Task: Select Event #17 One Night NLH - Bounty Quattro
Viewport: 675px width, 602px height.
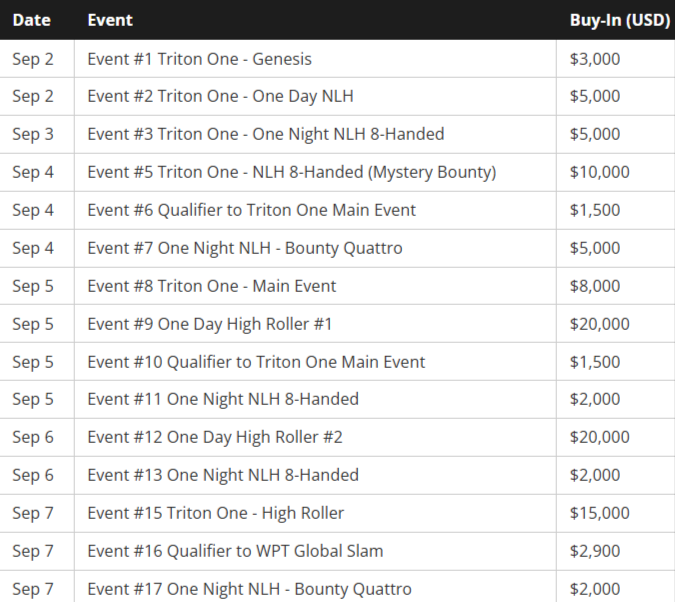Action: point(249,590)
